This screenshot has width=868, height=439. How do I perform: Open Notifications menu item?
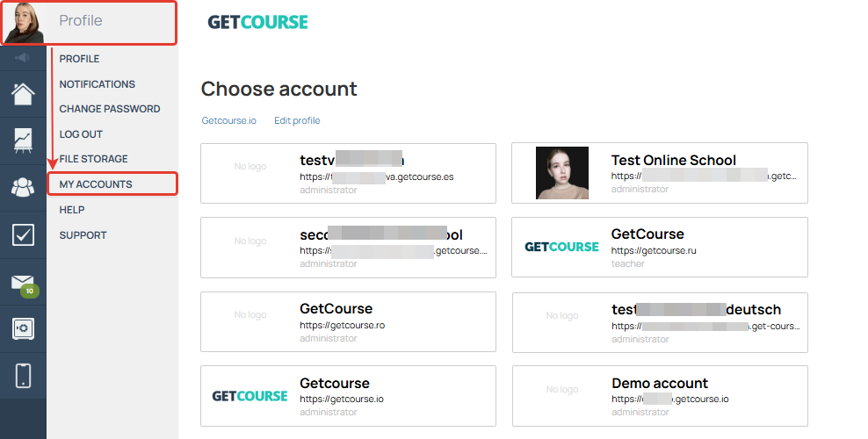(x=98, y=84)
